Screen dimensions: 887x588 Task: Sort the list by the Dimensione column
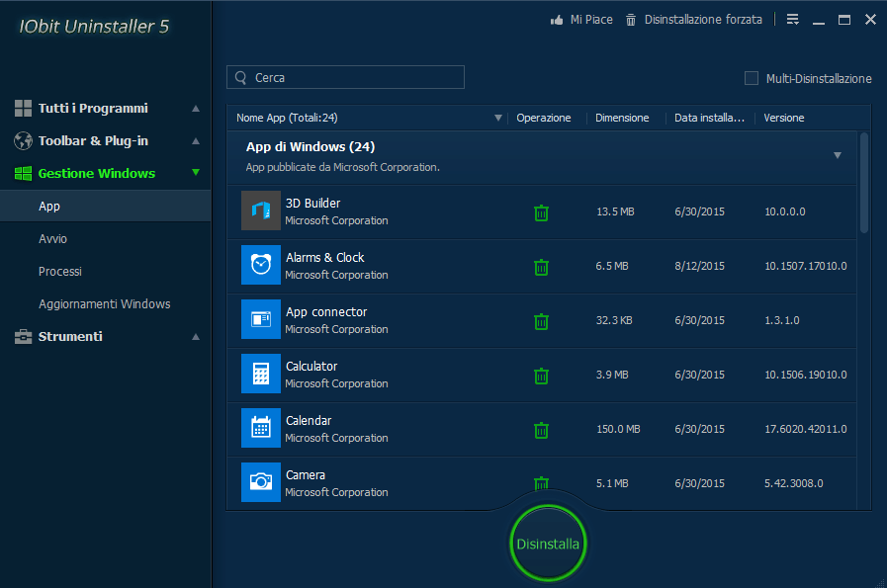click(622, 118)
